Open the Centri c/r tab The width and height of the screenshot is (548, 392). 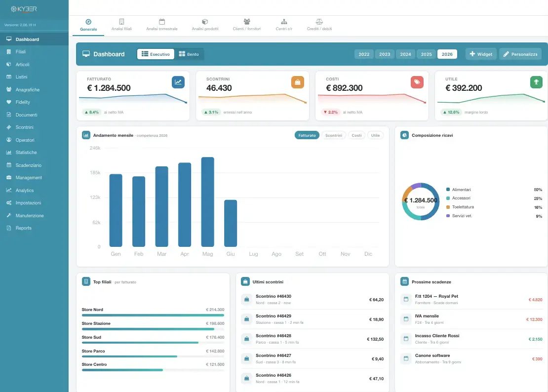pos(284,26)
